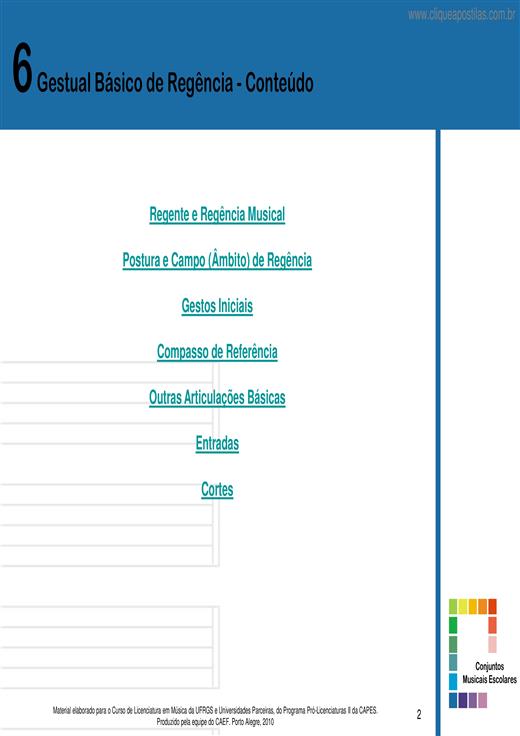Click the www.cliqueapostilas.com.br watermark
The width and height of the screenshot is (520, 736).
click(x=461, y=15)
